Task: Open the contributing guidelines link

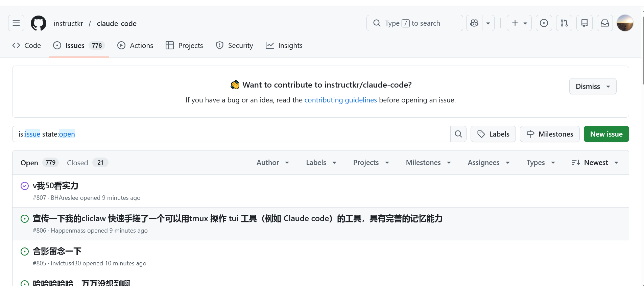Action: click(x=340, y=100)
